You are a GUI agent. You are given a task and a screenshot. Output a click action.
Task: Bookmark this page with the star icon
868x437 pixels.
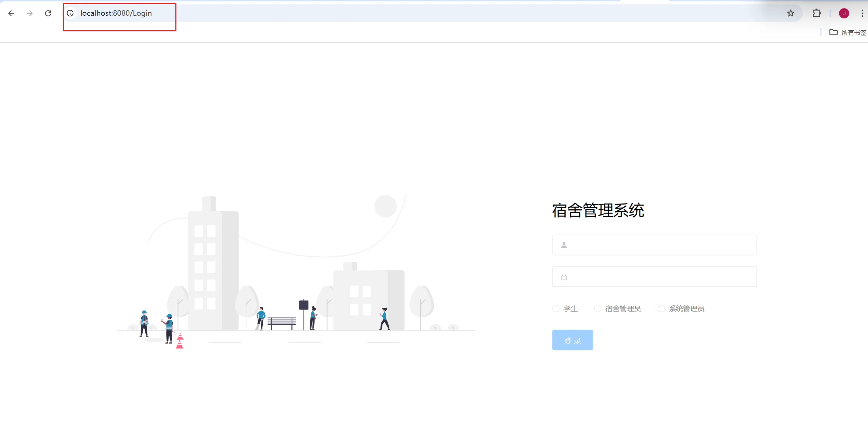click(x=791, y=13)
